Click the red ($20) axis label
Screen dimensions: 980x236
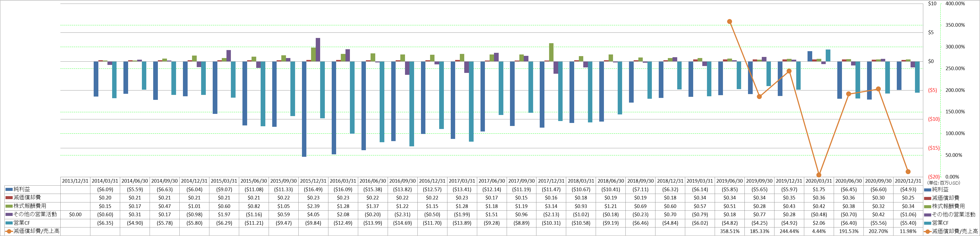(934, 177)
